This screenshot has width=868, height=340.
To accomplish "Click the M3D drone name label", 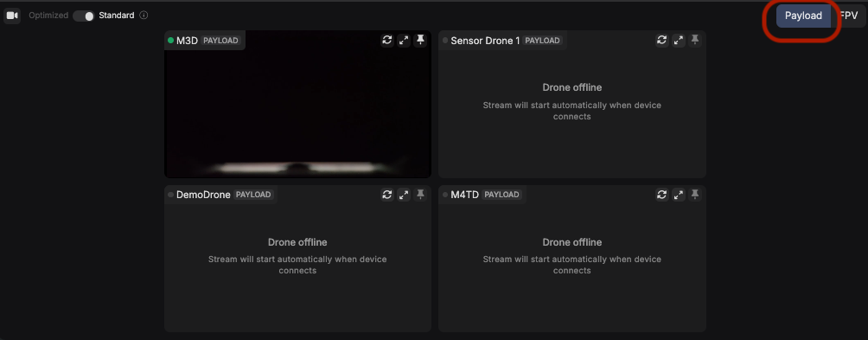I will [187, 41].
